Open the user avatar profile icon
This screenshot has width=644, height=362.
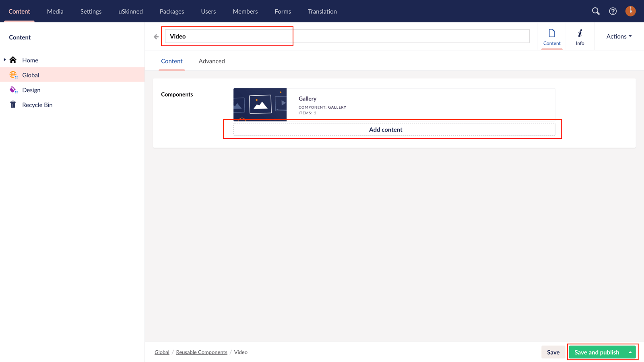coord(630,11)
